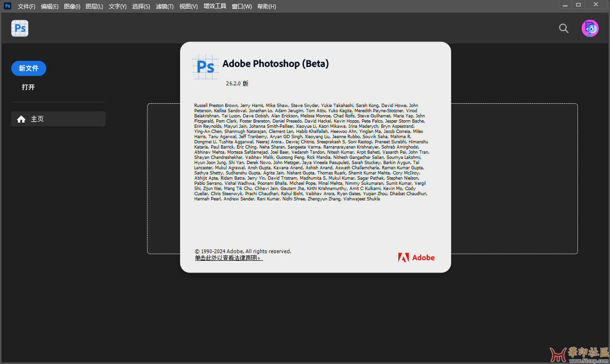Screen dimensions: 610x364
Task: Open the 图像(I) menu
Action: (72, 7)
